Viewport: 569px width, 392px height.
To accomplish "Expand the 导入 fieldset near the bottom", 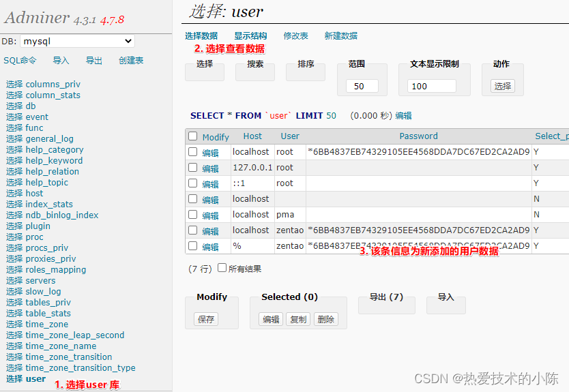I will pyautogui.click(x=446, y=297).
